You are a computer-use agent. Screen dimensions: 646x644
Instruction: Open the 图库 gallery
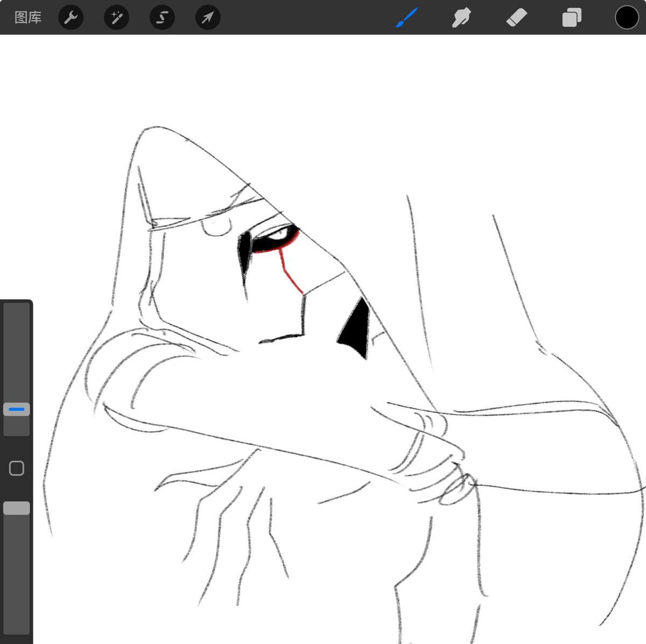[28, 18]
